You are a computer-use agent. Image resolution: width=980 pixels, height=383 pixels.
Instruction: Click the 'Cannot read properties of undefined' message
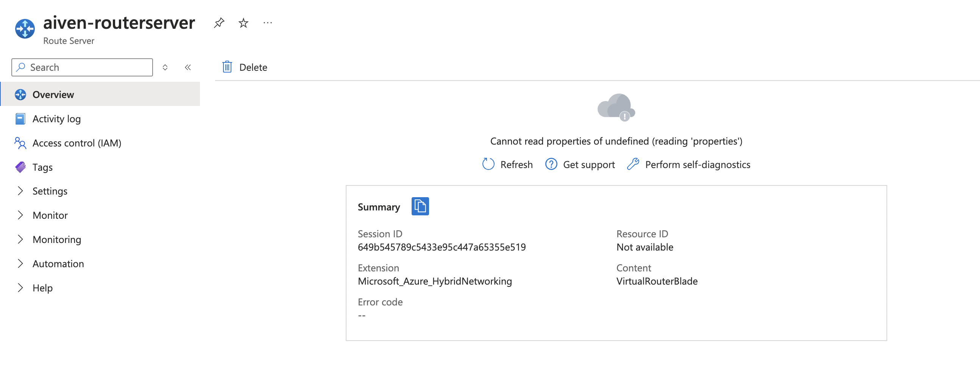616,141
